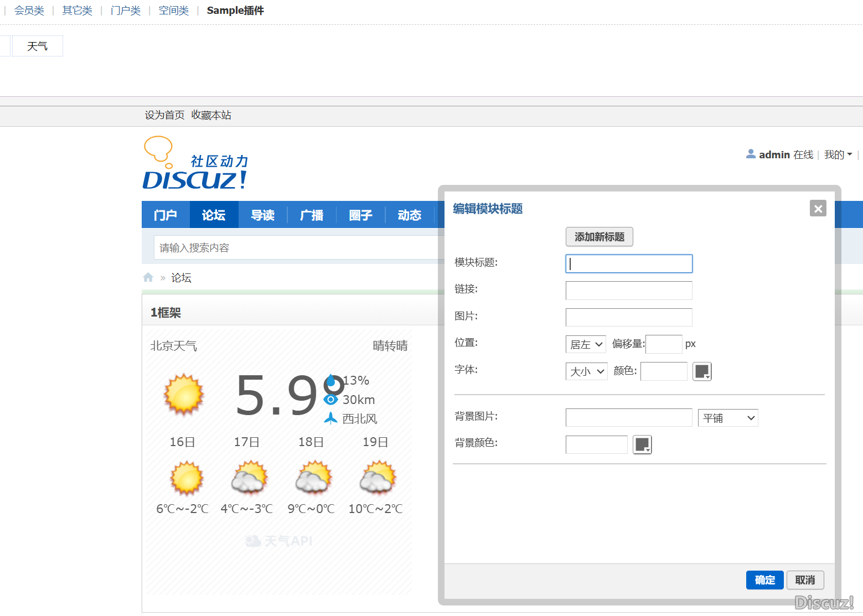Click the DISCUZ! community logo

195,162
